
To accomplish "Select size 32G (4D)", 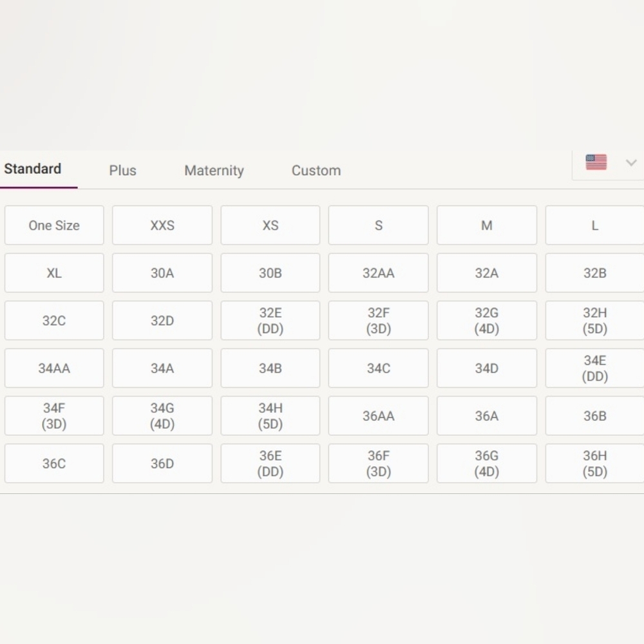I will click(487, 320).
